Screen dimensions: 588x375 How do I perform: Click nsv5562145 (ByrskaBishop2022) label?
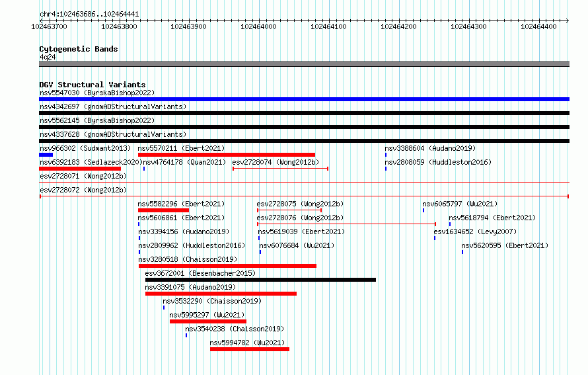coord(97,120)
